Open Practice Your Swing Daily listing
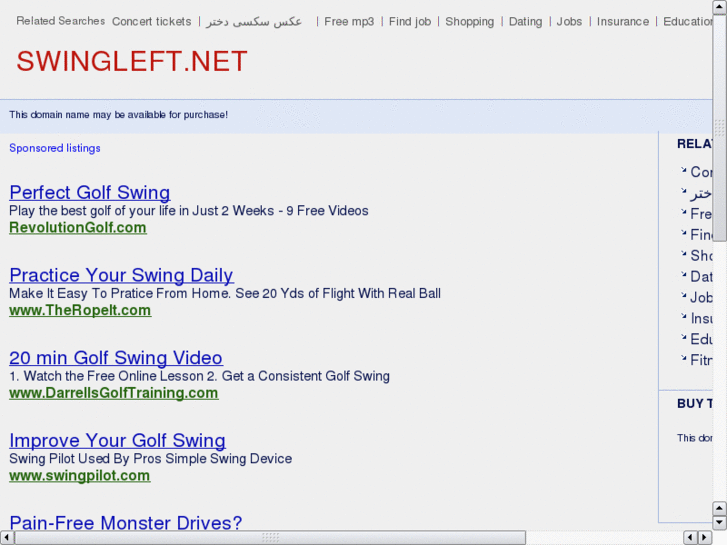Screen dimensions: 727x545 point(121,275)
